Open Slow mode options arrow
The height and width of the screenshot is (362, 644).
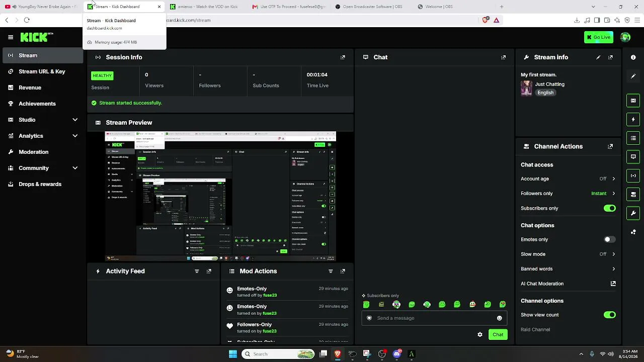pos(613,254)
